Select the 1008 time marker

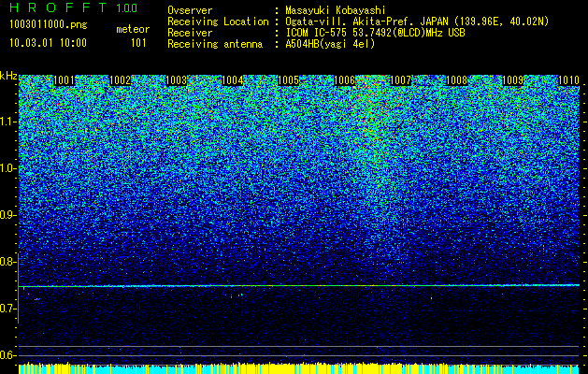457,80
